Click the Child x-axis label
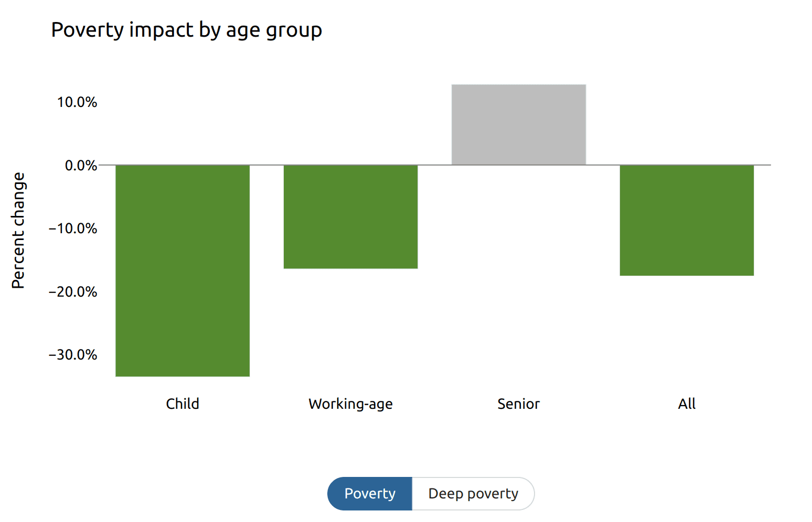The width and height of the screenshot is (812, 522). [x=183, y=404]
